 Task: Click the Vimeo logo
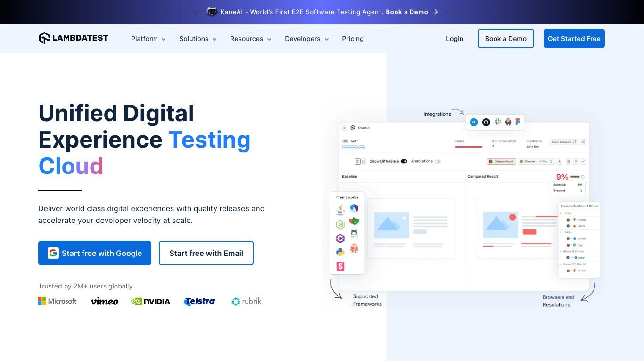coord(104,301)
